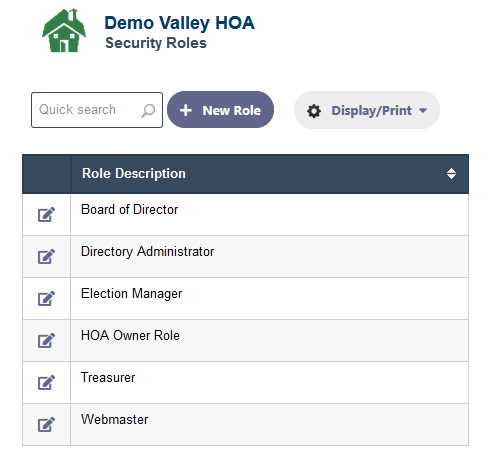This screenshot has height=472, width=490.
Task: Create a New Role
Action: point(220,110)
